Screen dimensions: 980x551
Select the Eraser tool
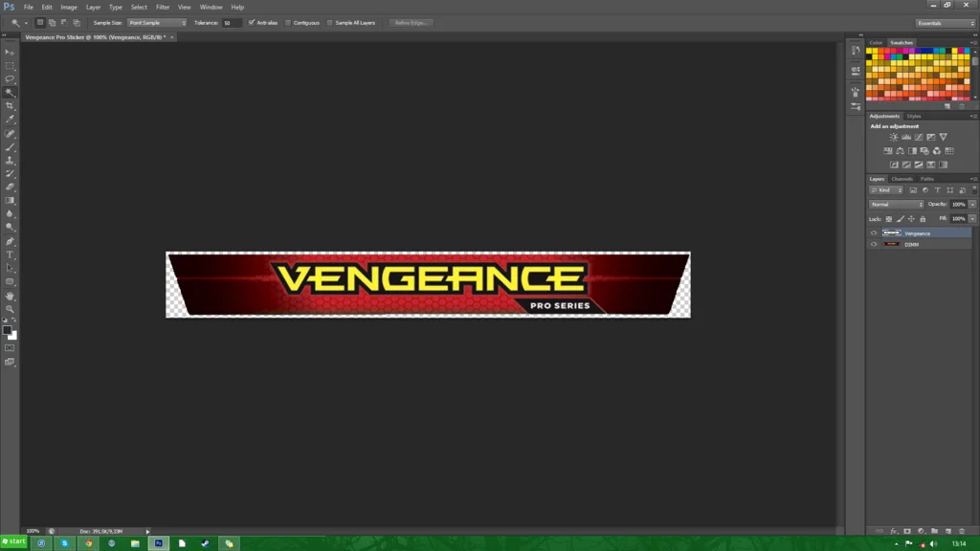[10, 187]
